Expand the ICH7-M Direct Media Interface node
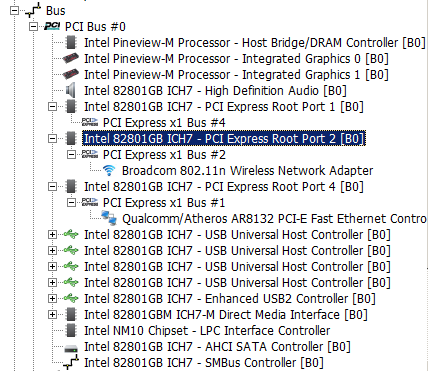The height and width of the screenshot is (371, 428). coord(52,315)
